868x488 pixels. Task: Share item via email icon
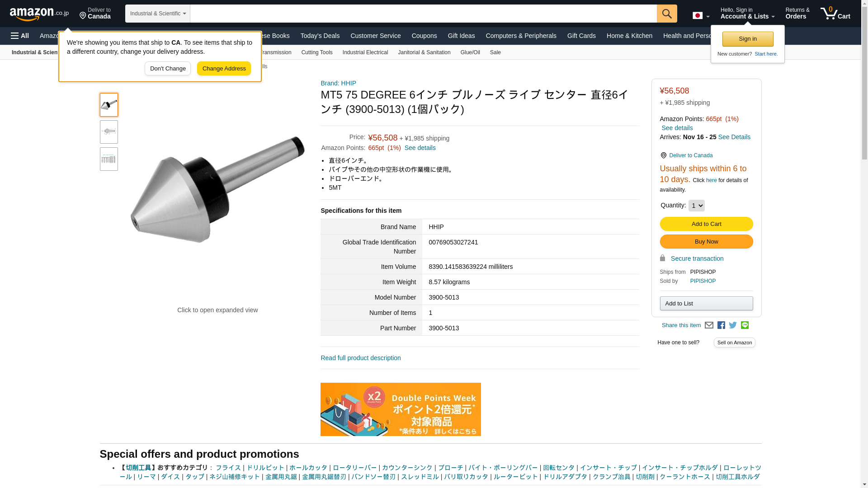[x=709, y=325]
